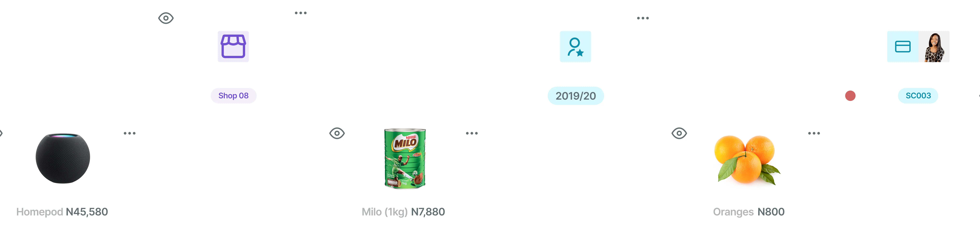The image size is (980, 229).
Task: Click the purple shop storefront icon
Action: 233,46
